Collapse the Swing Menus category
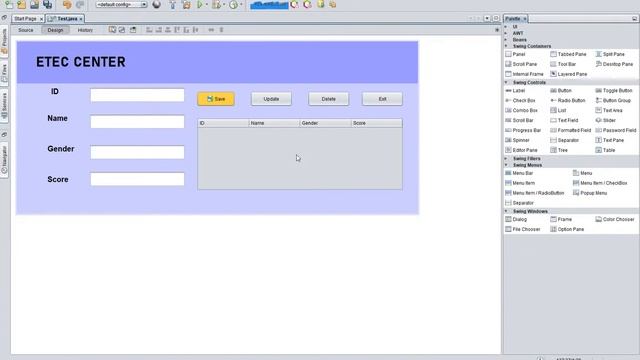The height and width of the screenshot is (360, 640). (506, 165)
